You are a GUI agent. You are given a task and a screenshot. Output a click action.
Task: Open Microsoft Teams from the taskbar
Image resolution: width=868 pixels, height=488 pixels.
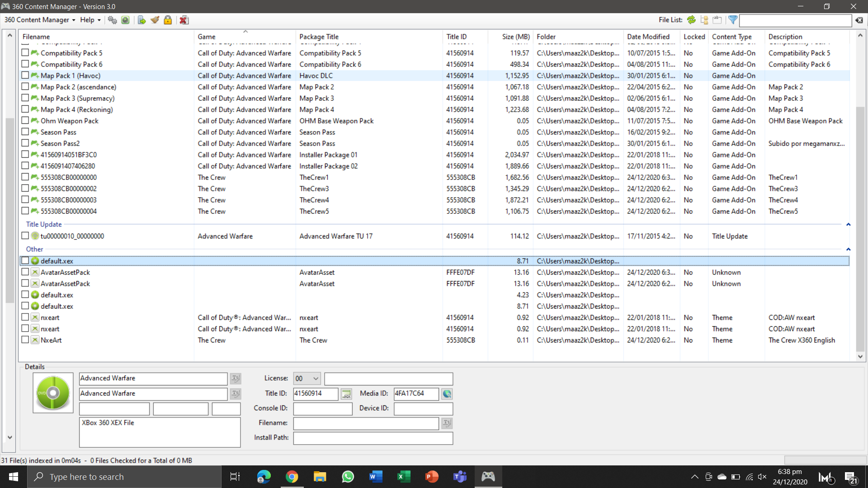(460, 477)
